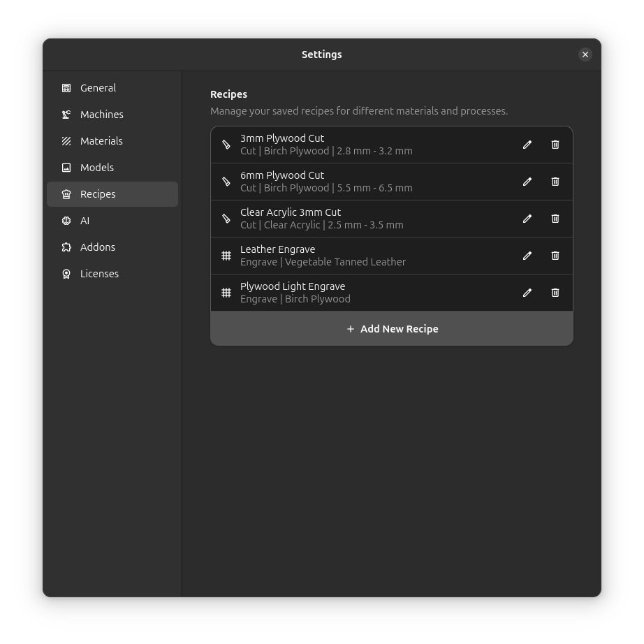Open the General settings section
The height and width of the screenshot is (644, 644).
coord(98,87)
